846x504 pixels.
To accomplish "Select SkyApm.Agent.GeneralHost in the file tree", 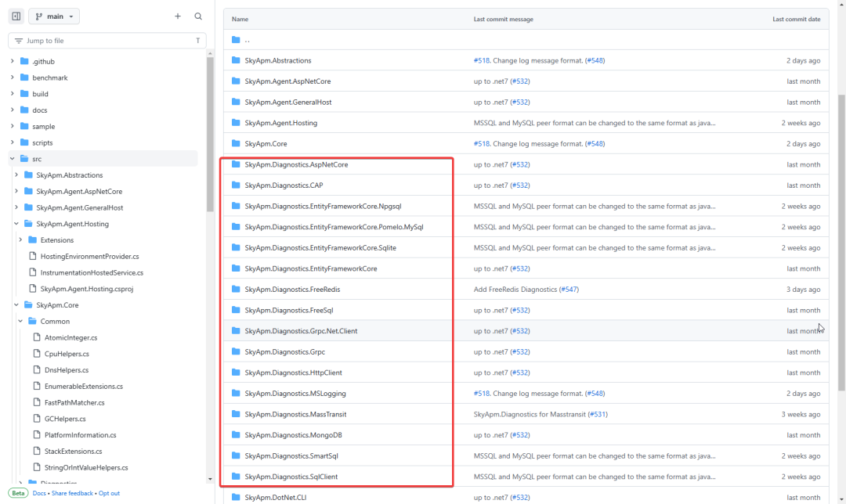I will pyautogui.click(x=79, y=207).
